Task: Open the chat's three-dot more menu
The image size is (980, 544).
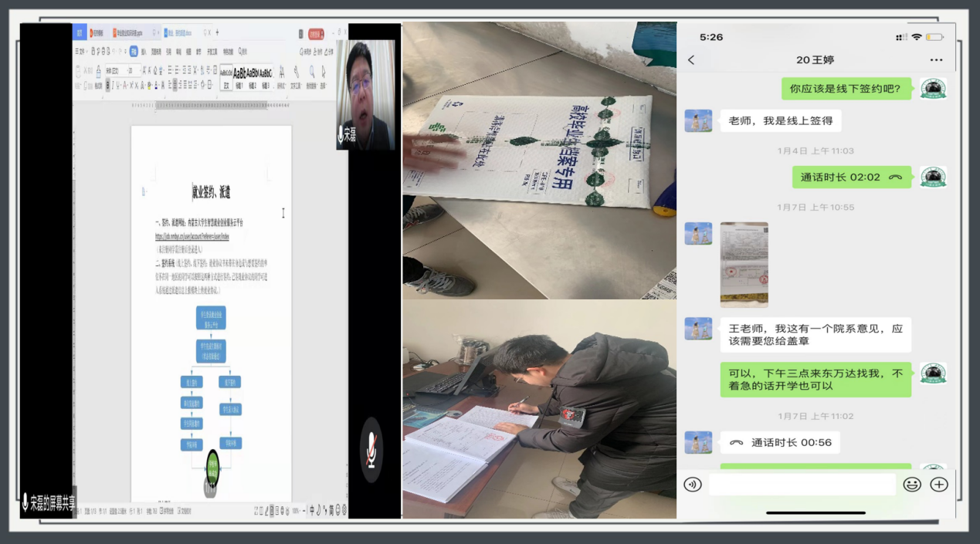Action: point(936,60)
